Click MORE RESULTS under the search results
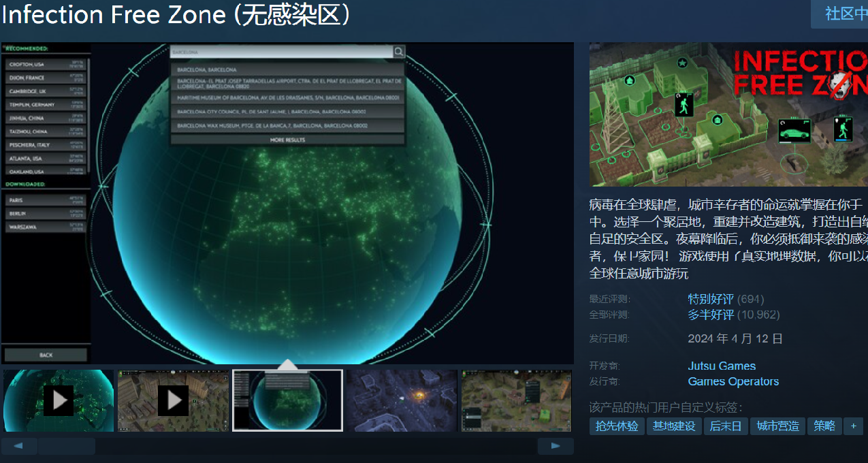Image resolution: width=868 pixels, height=463 pixels. (x=287, y=140)
